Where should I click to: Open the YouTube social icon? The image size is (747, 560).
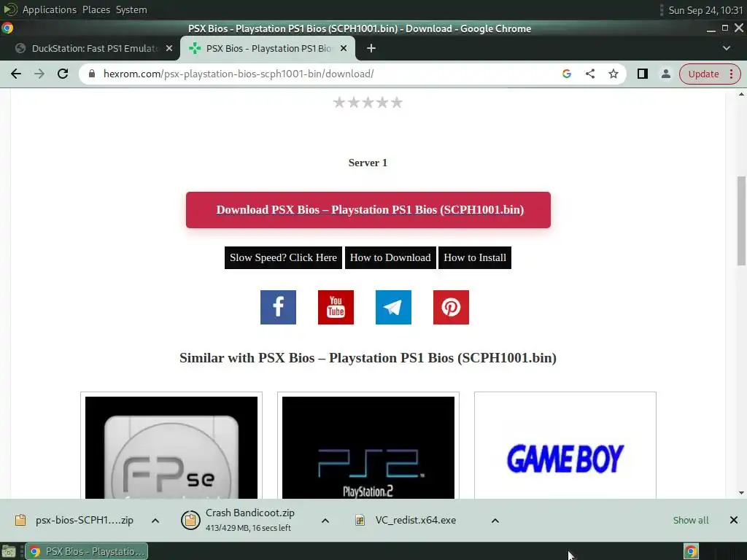pyautogui.click(x=336, y=307)
